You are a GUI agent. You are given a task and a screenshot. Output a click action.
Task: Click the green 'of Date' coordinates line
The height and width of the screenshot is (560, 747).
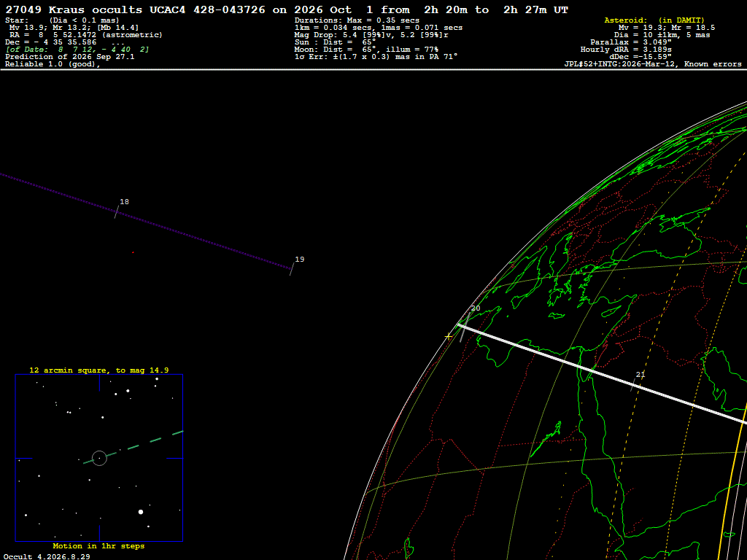point(77,50)
